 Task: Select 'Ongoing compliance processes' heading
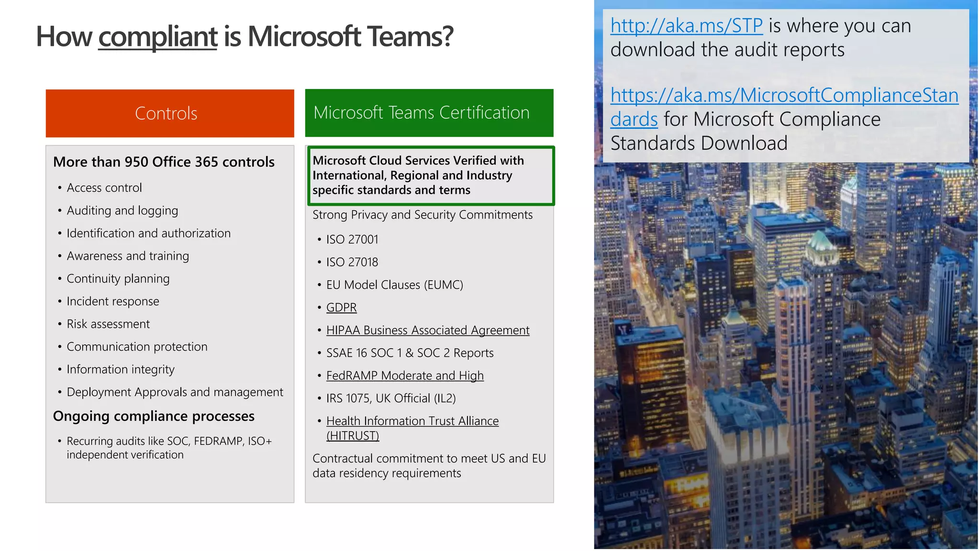coord(154,416)
